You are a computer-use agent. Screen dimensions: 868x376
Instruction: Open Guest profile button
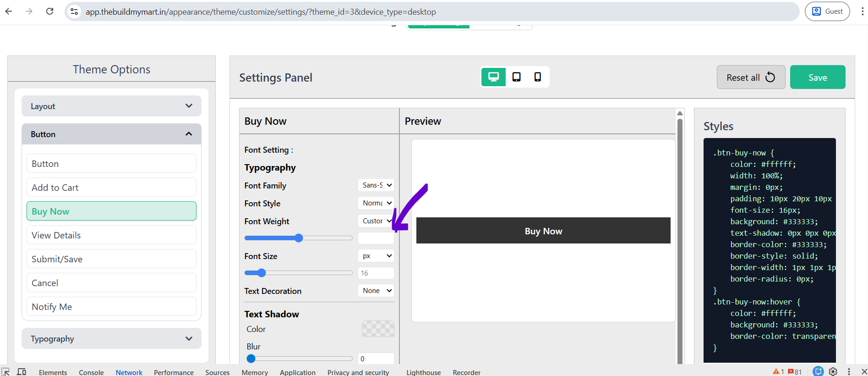(827, 11)
